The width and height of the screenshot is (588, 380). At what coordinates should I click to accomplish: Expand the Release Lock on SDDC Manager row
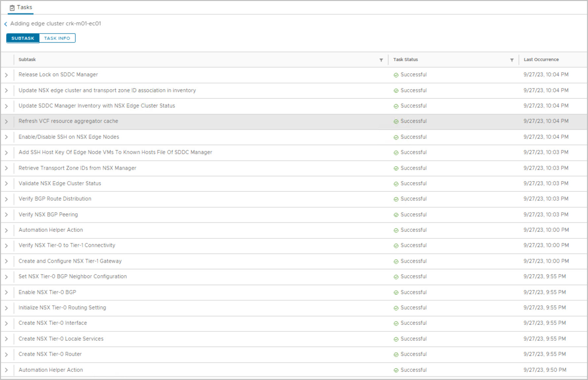tap(6, 75)
